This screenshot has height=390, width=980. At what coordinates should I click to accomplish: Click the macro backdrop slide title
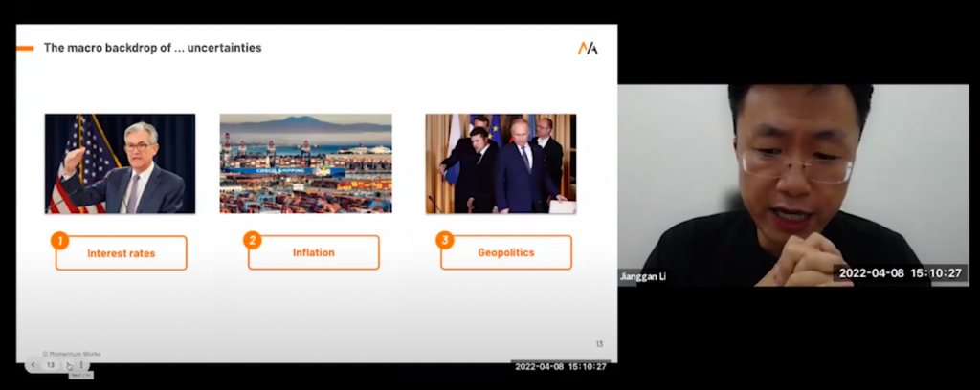152,48
